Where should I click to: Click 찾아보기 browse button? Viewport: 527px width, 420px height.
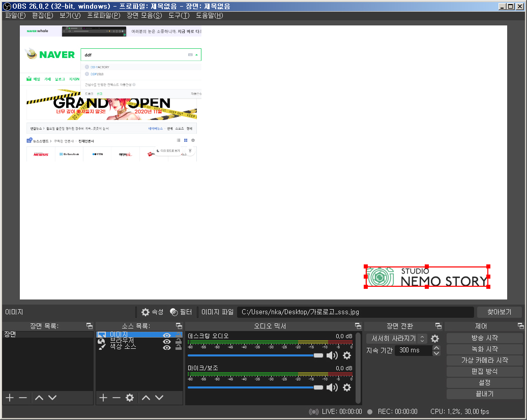pyautogui.click(x=500, y=312)
